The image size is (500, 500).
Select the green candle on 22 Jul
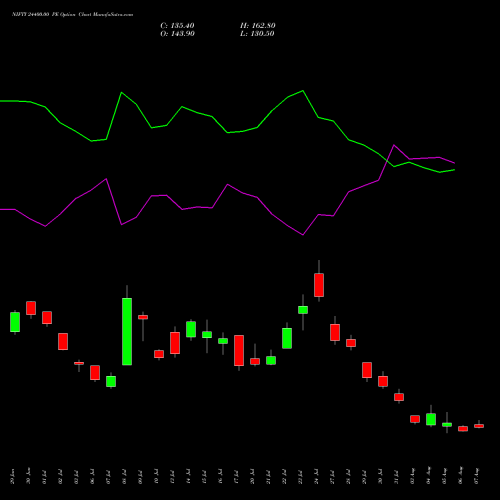point(287,338)
